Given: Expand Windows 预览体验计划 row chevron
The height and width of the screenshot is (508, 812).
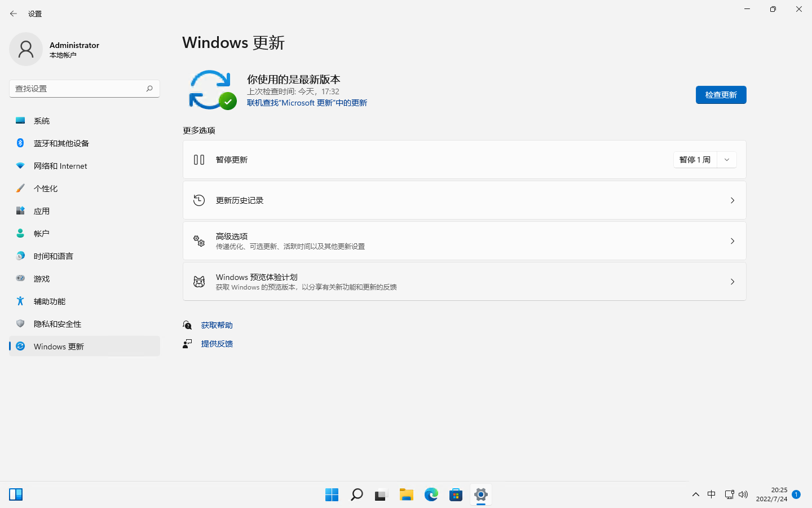Looking at the screenshot, I should click(x=732, y=282).
